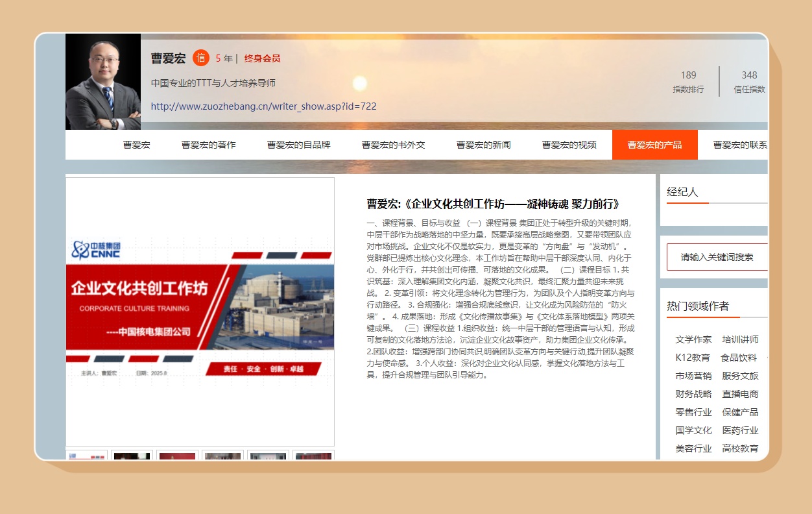Click the orange 信 verification badge
812x514 pixels.
(x=201, y=58)
